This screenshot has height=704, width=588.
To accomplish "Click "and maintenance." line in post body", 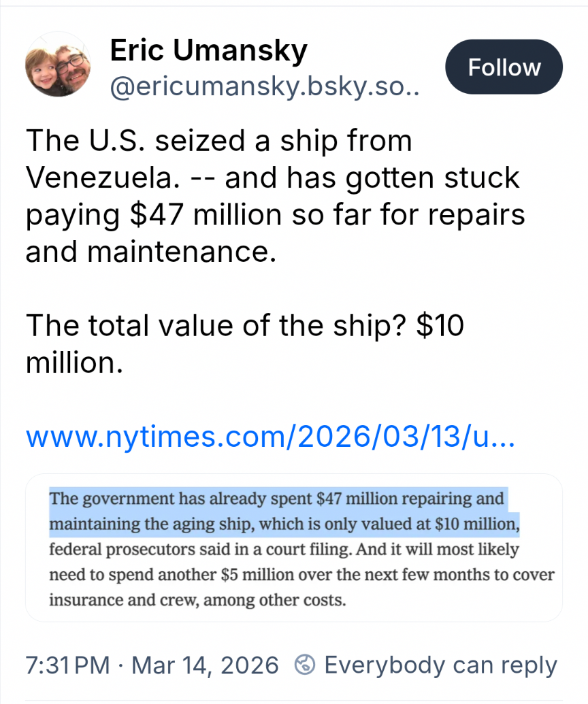I will pos(150,251).
